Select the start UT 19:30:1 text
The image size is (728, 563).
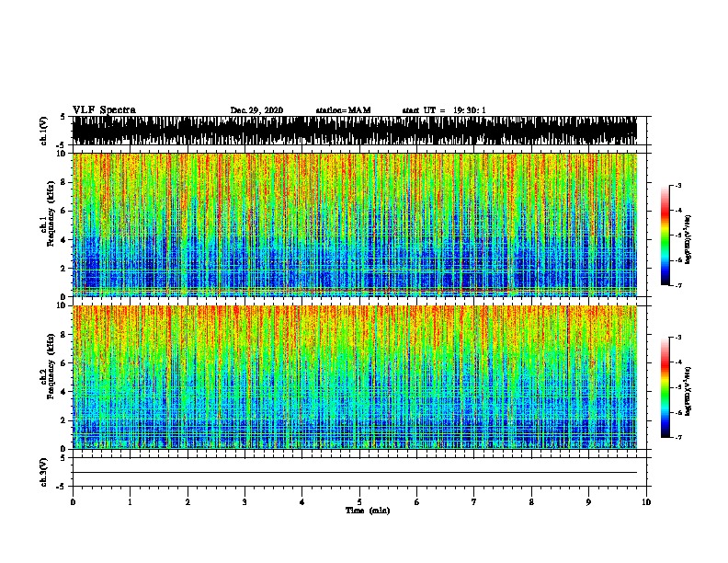[x=444, y=110]
